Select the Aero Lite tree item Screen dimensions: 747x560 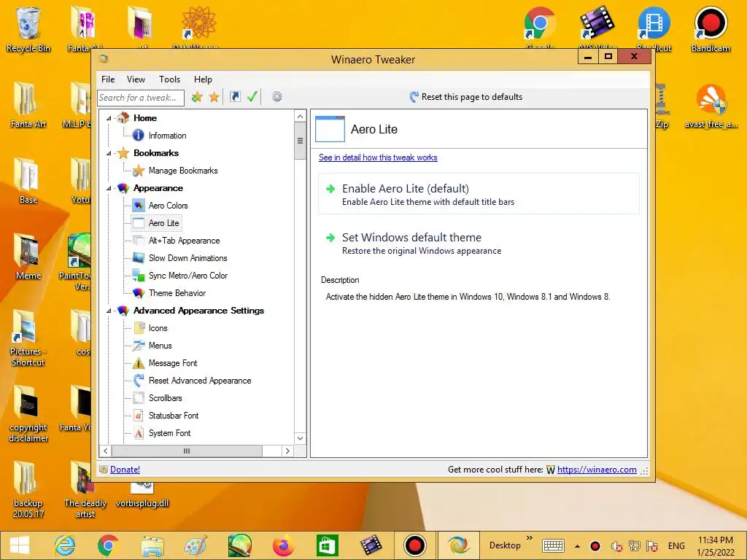pos(163,223)
